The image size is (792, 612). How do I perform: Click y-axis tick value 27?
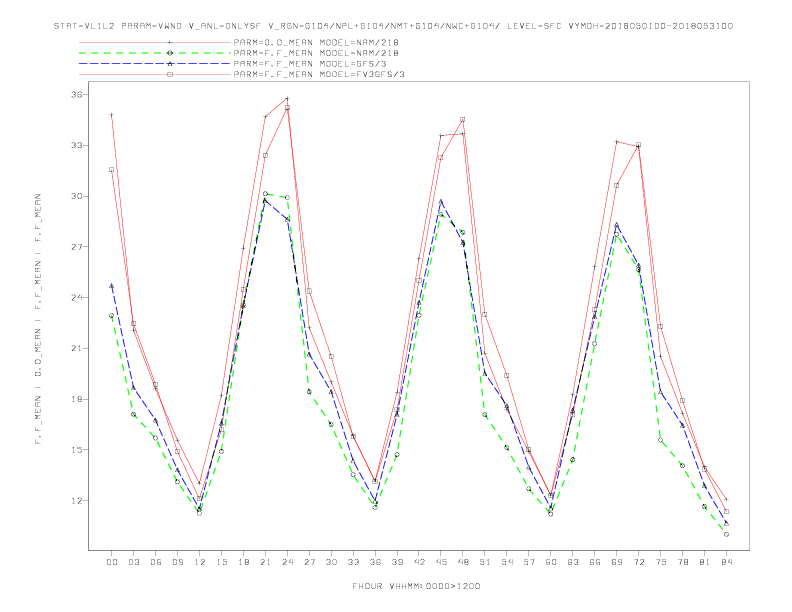[77, 247]
